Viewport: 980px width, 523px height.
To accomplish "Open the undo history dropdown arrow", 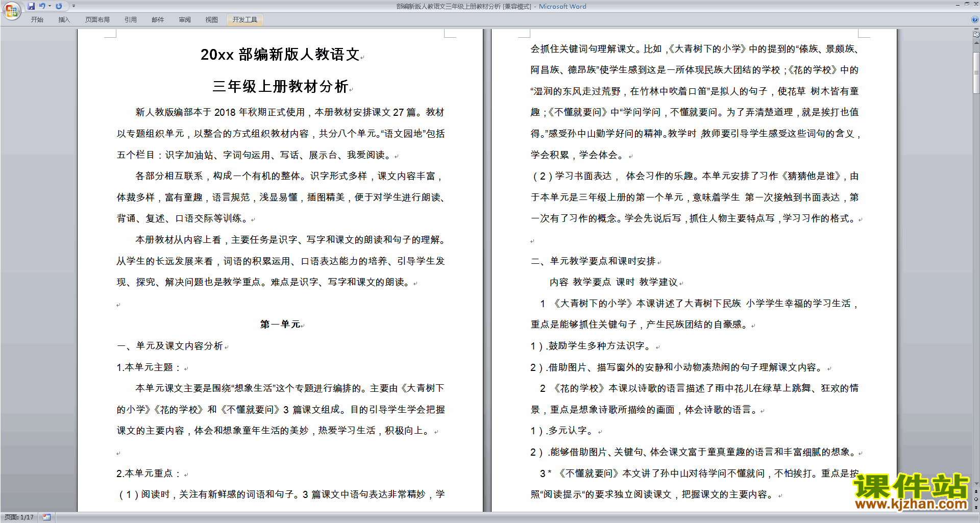I will coord(50,6).
